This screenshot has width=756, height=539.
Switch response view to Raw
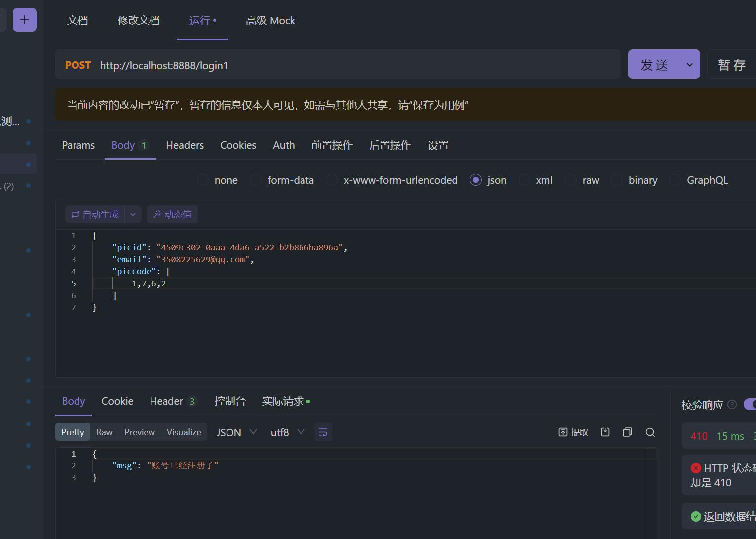point(104,432)
